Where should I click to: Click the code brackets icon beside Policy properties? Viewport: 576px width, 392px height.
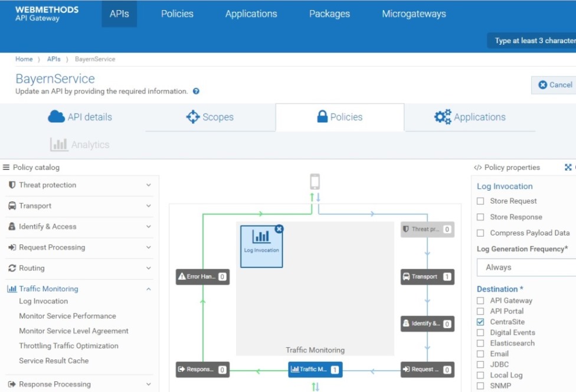477,168
